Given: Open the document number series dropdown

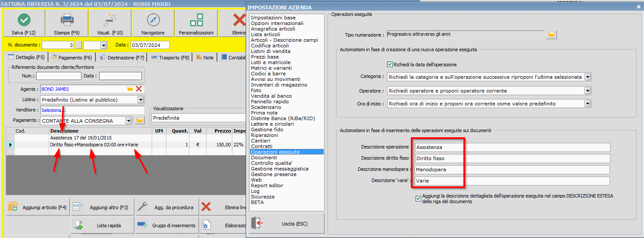Looking at the screenshot, I should coord(103,45).
